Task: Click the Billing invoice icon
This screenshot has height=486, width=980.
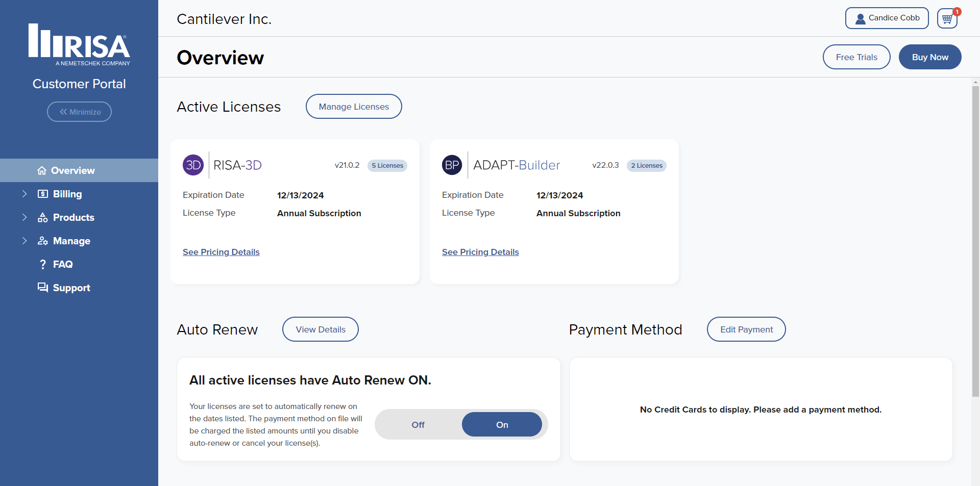Action: pyautogui.click(x=42, y=194)
